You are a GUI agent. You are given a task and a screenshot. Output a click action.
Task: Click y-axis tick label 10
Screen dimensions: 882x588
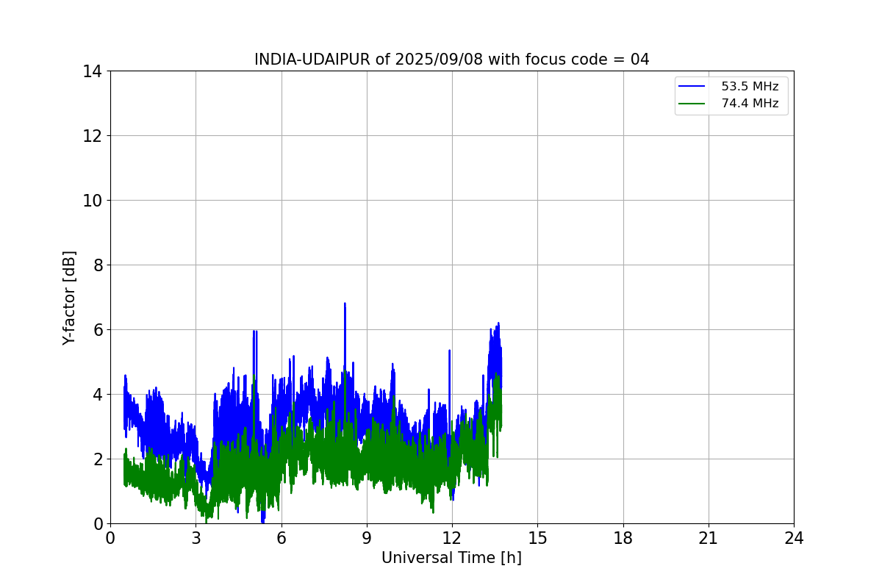91,201
